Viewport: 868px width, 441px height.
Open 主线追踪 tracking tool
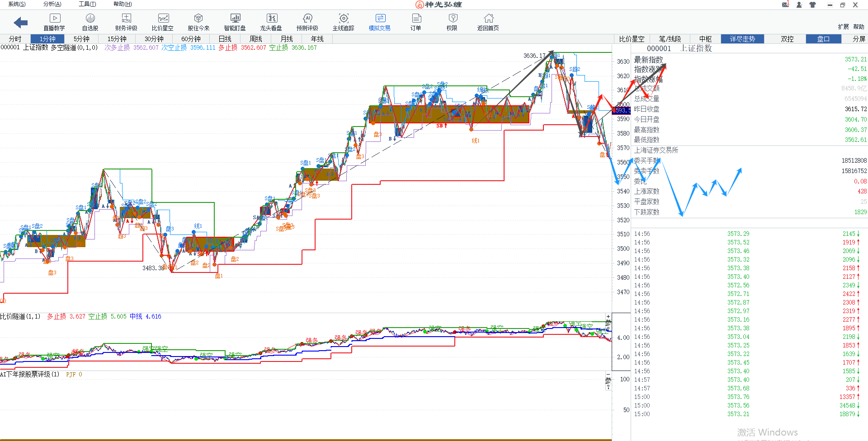point(344,22)
